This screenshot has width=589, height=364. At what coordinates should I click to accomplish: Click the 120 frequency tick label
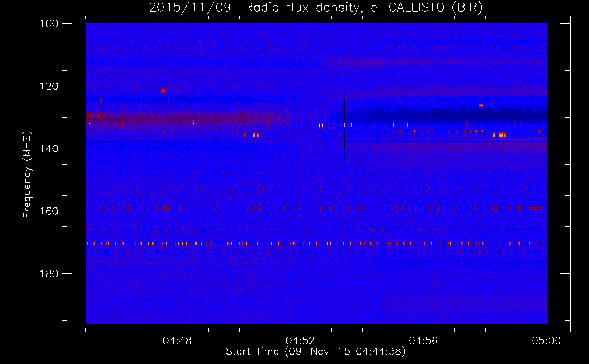[48, 86]
